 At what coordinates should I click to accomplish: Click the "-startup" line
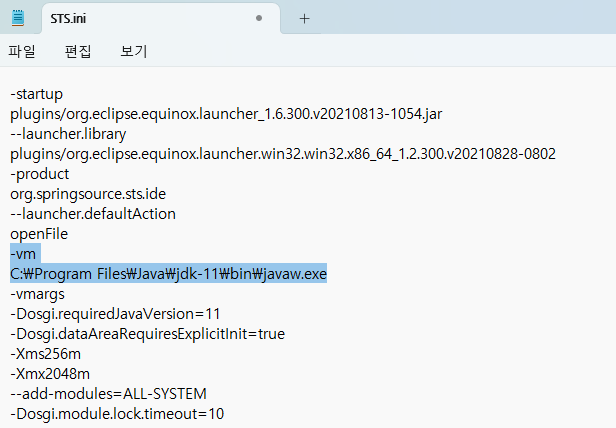tap(37, 94)
